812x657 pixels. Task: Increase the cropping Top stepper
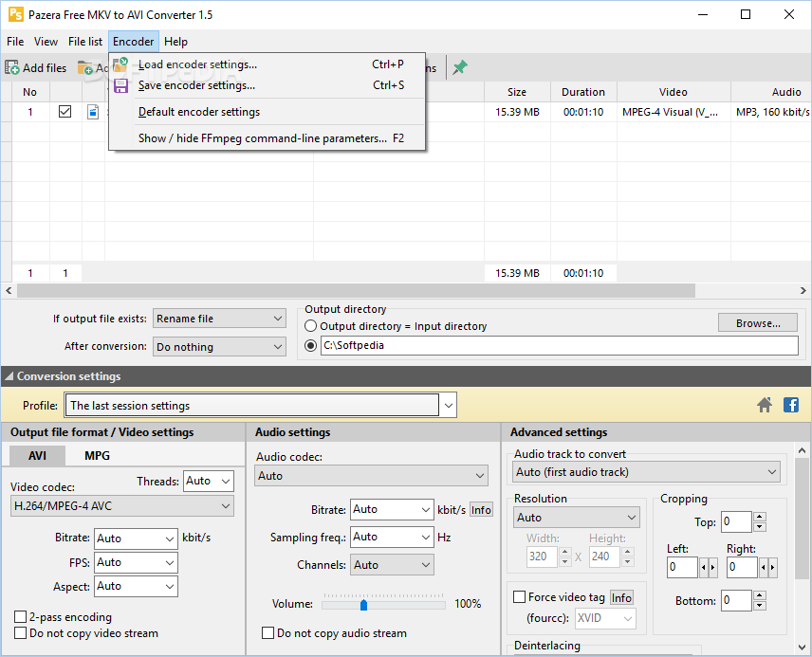(x=759, y=517)
